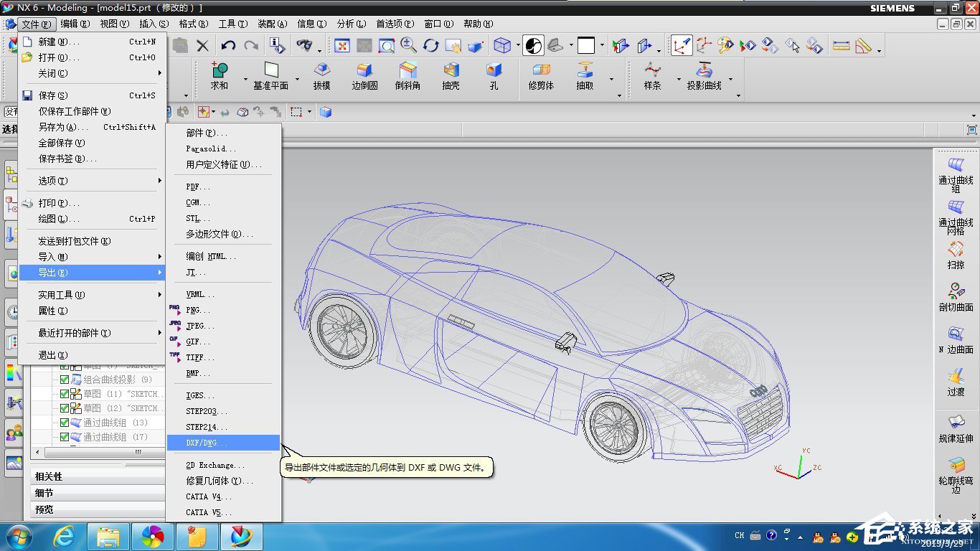Viewport: 980px width, 551px height.
Task: Expand the 相关性 panel section
Action: [x=49, y=476]
